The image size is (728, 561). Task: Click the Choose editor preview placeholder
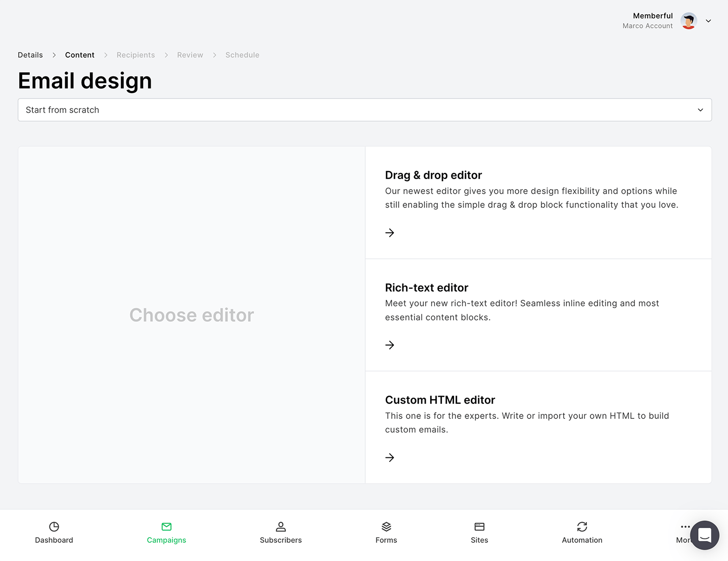(192, 315)
